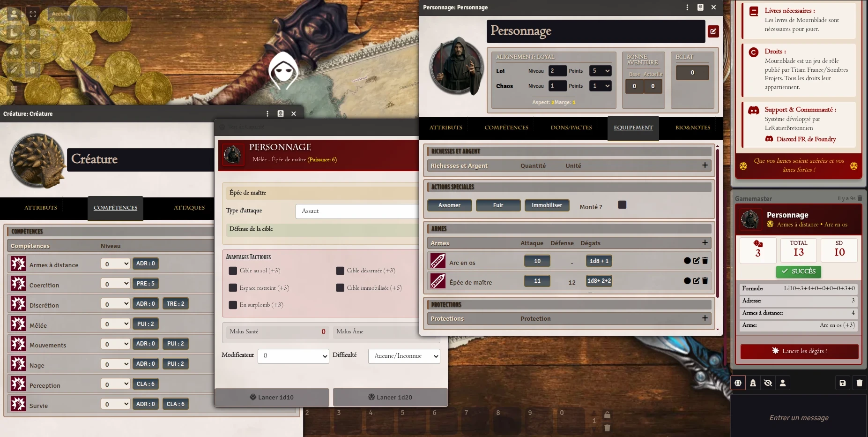Image resolution: width=868 pixels, height=437 pixels.
Task: Click the Perception skill roll icon
Action: tap(18, 384)
